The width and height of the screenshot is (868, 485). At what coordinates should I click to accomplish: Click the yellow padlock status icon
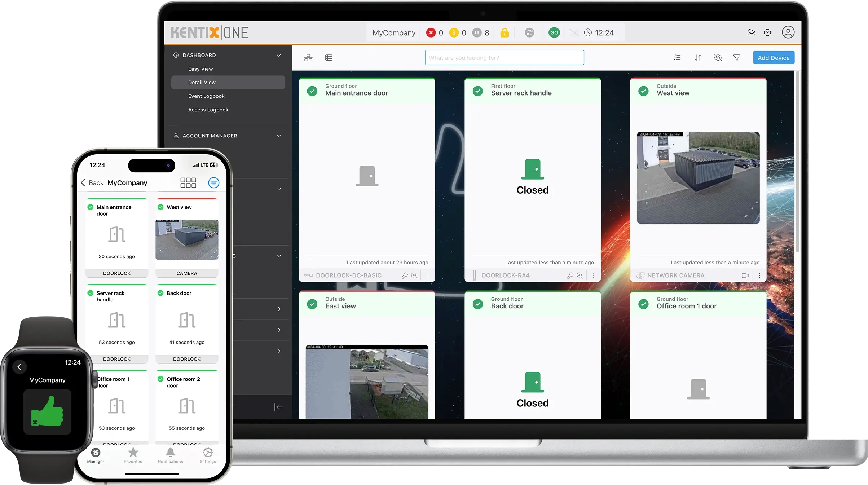[505, 33]
